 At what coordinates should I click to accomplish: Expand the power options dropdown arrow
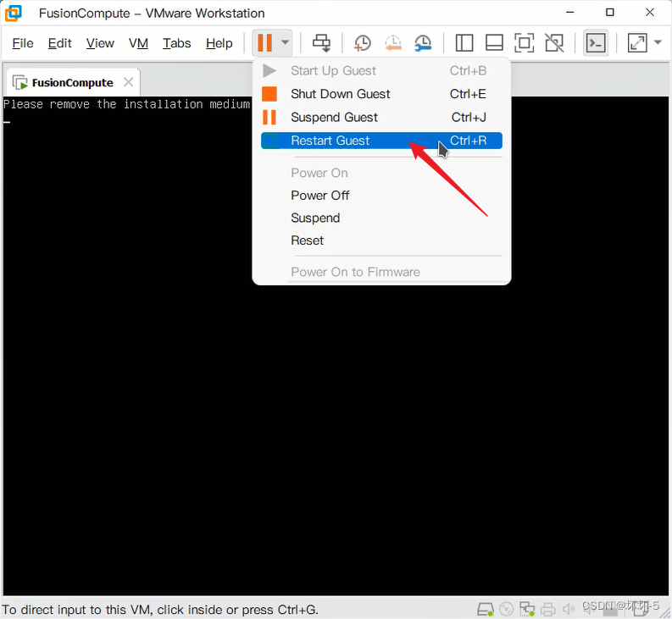pos(285,42)
